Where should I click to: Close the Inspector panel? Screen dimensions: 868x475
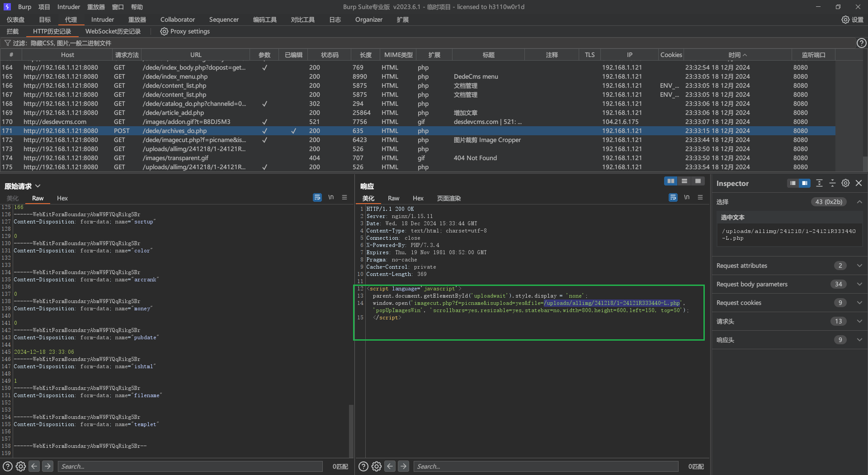(x=859, y=183)
